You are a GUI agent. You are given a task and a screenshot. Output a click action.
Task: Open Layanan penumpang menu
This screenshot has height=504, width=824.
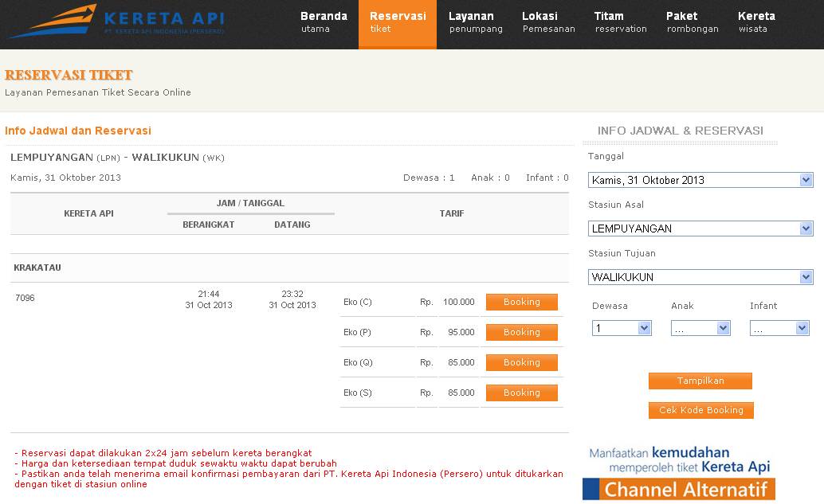pyautogui.click(x=476, y=22)
